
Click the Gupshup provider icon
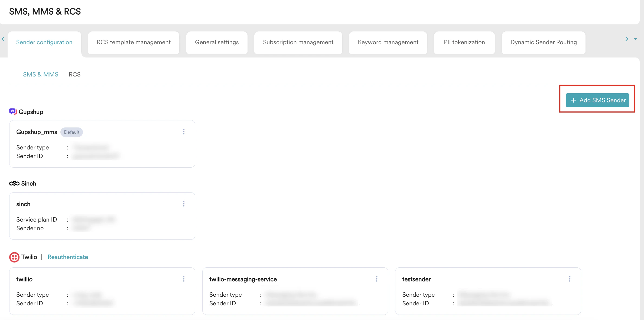[x=13, y=112]
